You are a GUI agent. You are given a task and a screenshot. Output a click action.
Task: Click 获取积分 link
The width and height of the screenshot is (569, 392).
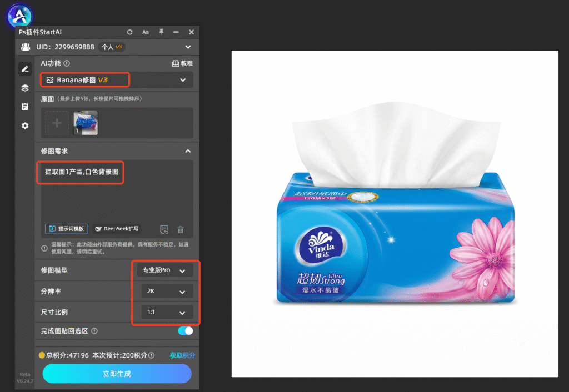click(182, 355)
